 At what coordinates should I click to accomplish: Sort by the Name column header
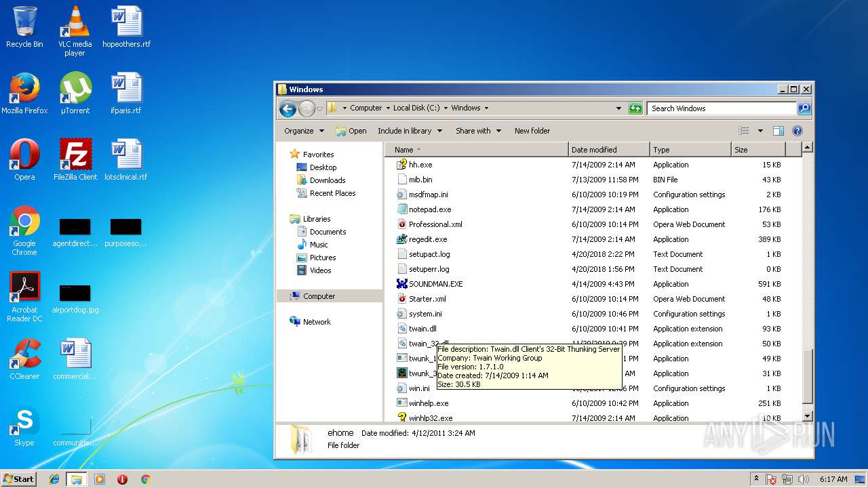[x=476, y=150]
